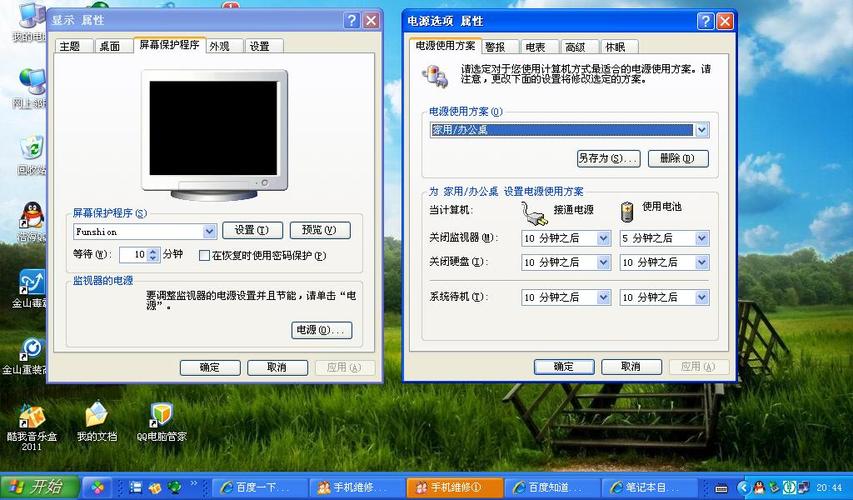The image size is (853, 500).
Task: Click the help button in Power Options
Action: 705,21
